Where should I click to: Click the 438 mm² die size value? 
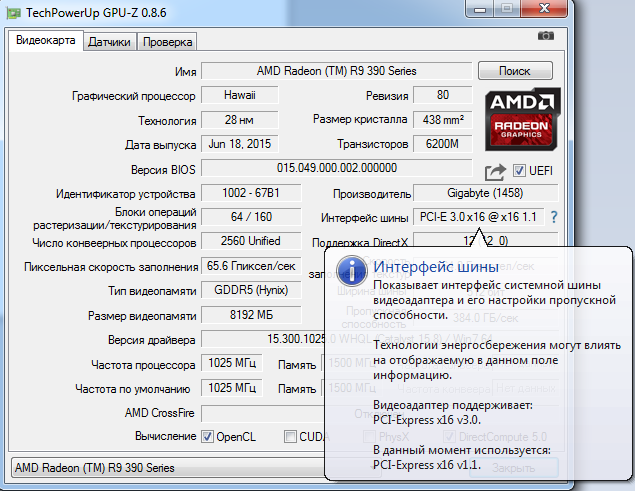pos(443,120)
